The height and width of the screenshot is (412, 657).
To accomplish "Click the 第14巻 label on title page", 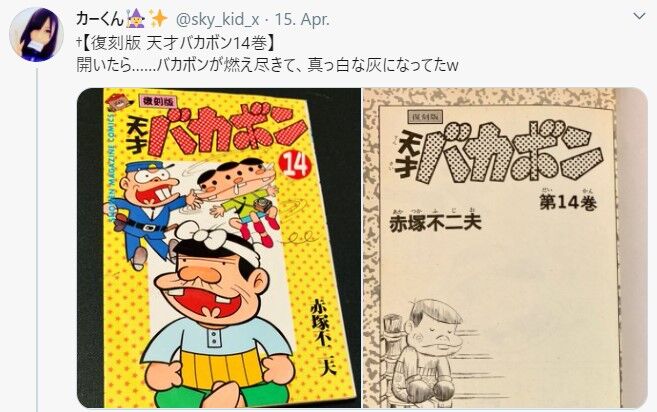I will [568, 202].
